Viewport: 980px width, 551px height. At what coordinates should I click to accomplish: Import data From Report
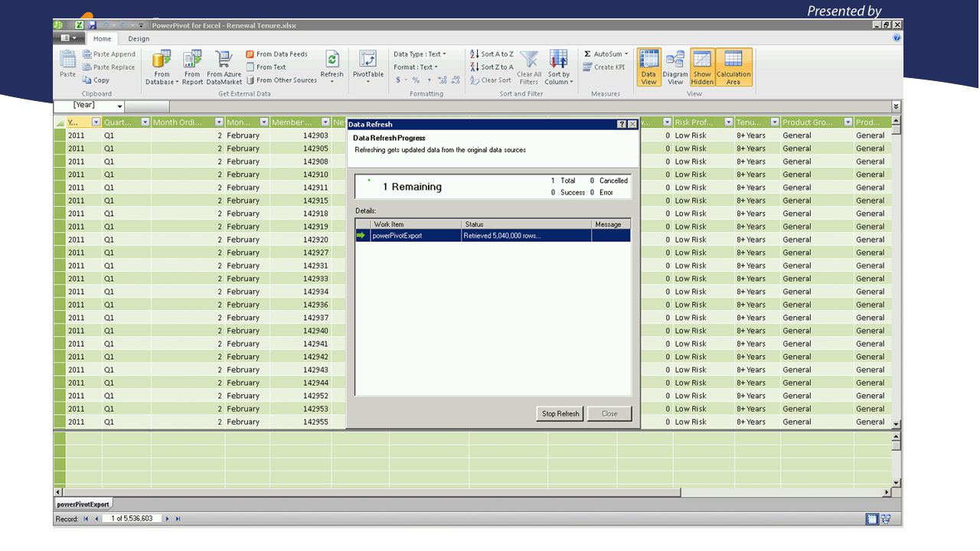pyautogui.click(x=192, y=67)
